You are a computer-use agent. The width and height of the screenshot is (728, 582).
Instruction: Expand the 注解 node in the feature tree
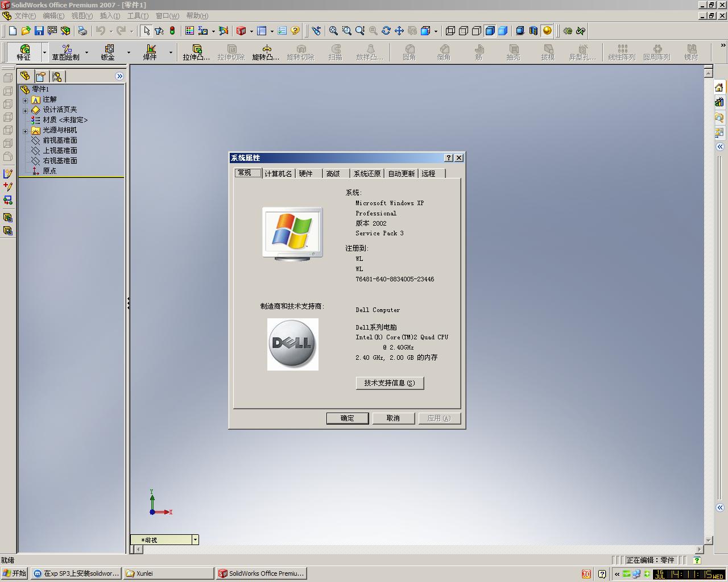tap(25, 99)
